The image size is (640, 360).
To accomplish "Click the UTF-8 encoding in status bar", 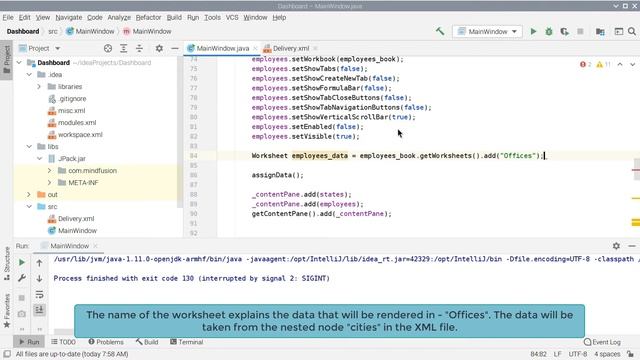I will click(x=578, y=354).
